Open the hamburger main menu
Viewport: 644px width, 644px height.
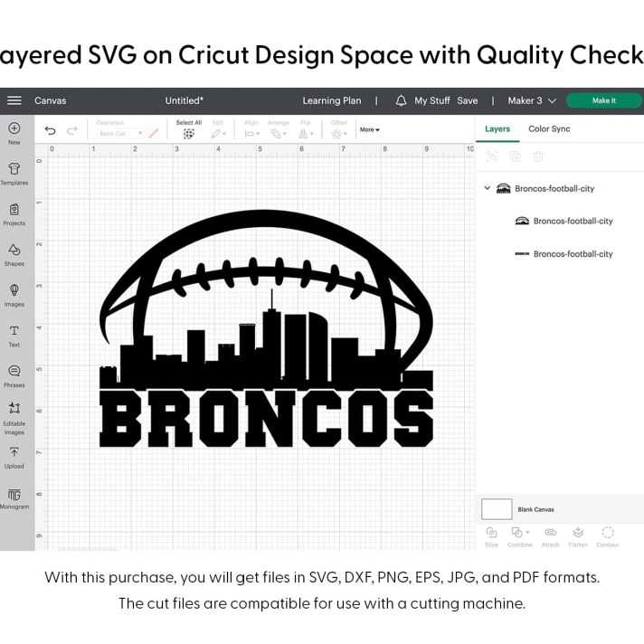14,100
